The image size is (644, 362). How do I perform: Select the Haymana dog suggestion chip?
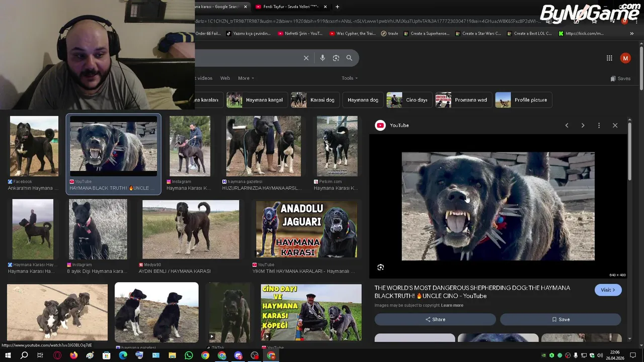coord(363,100)
